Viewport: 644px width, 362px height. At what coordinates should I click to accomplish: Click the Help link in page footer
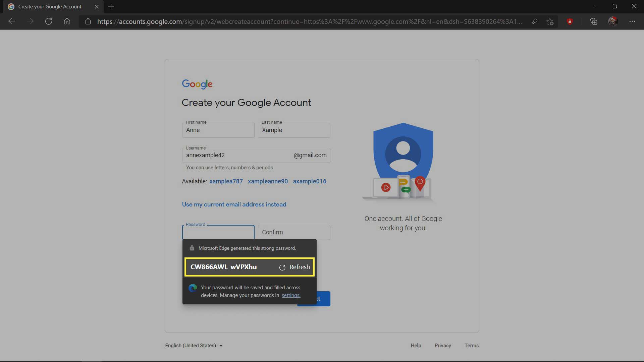[x=416, y=345]
